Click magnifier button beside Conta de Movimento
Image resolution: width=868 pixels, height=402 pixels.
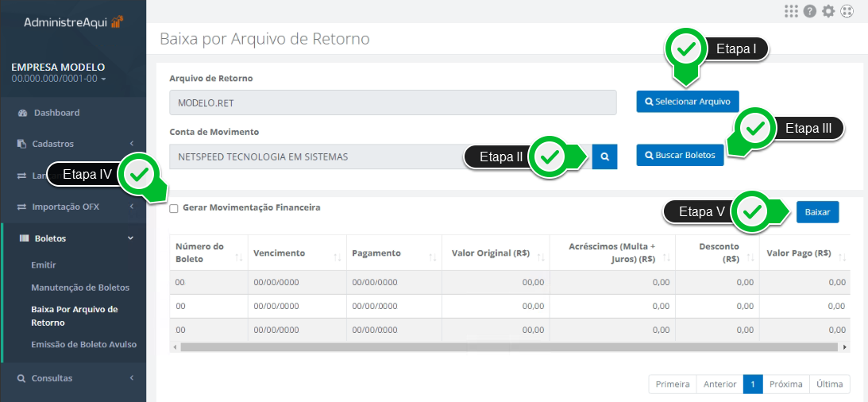(604, 157)
